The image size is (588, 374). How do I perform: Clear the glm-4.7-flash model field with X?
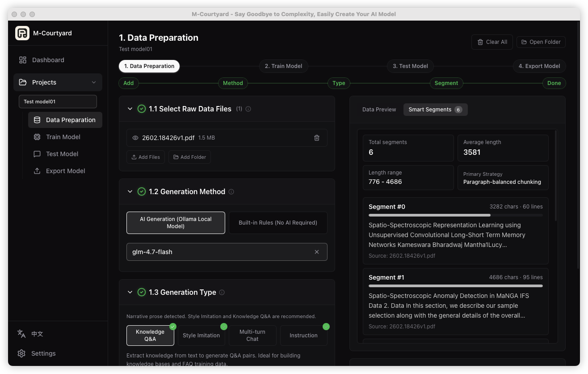pos(317,252)
